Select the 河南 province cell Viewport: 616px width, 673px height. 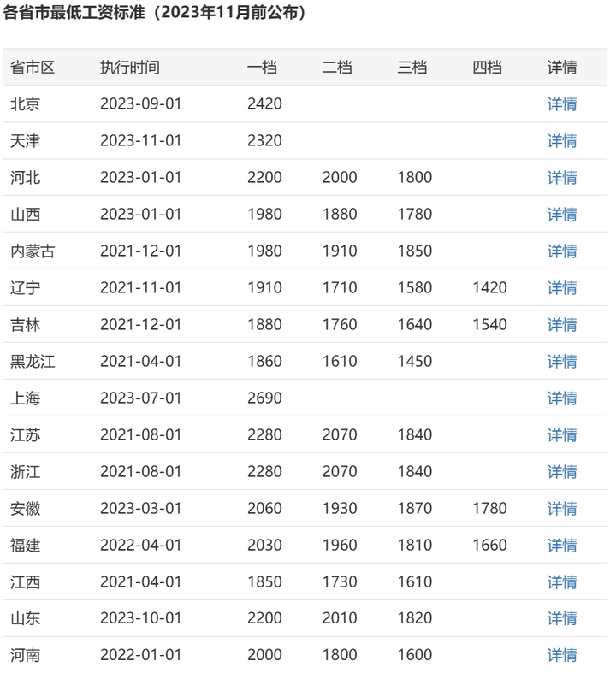[x=26, y=655]
